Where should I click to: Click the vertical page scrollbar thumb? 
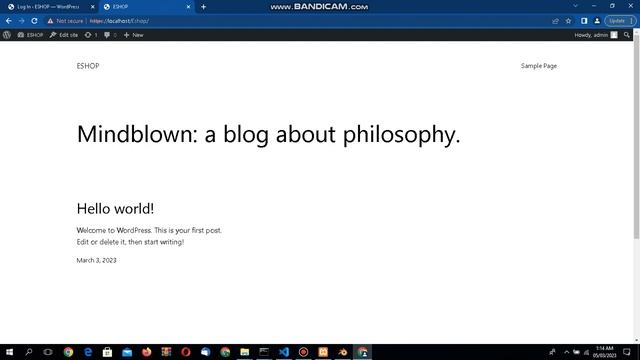[x=636, y=137]
